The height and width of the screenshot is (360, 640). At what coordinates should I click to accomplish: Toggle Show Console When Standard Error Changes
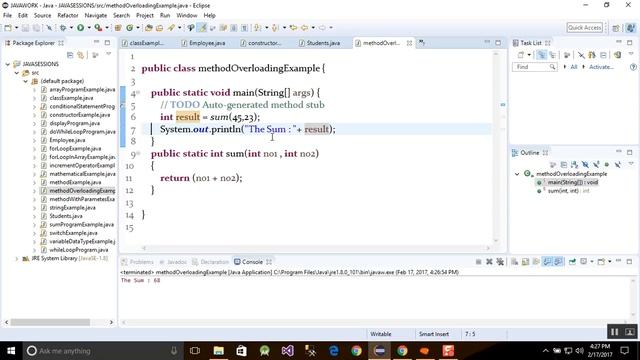coord(558,262)
